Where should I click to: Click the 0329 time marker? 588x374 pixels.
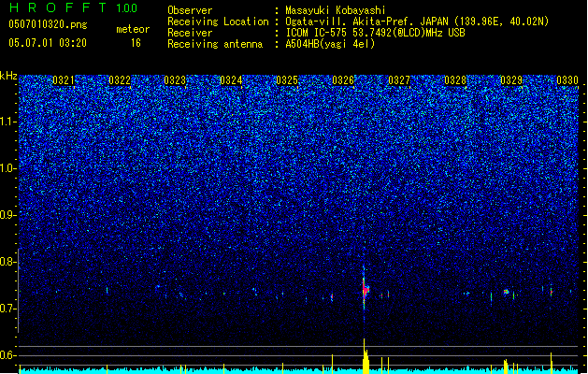511,80
